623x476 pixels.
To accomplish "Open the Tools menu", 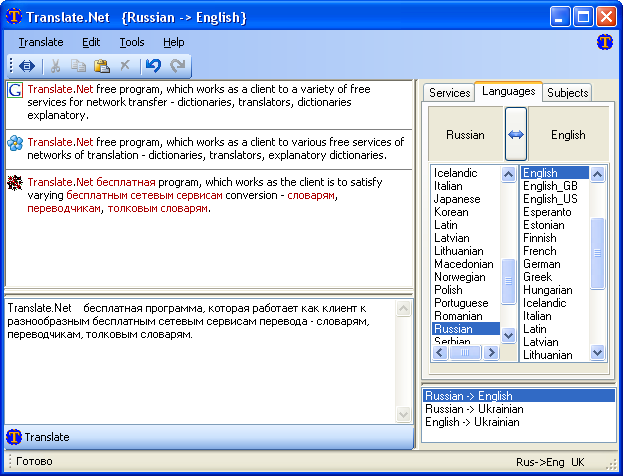I will tap(132, 42).
